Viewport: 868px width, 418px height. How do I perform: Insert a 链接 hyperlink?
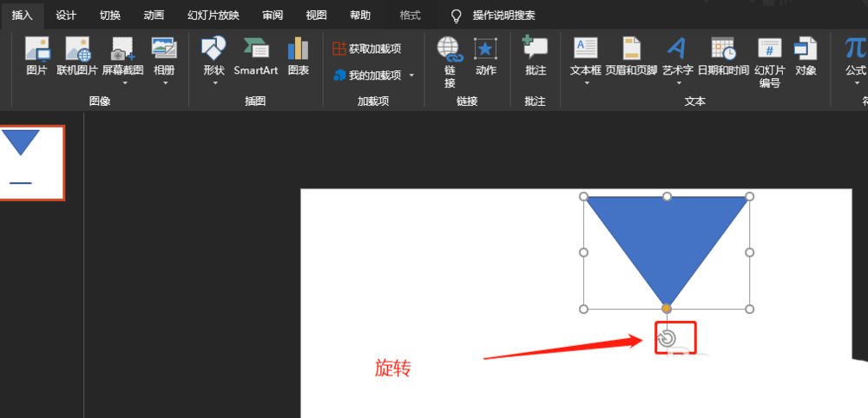(450, 62)
